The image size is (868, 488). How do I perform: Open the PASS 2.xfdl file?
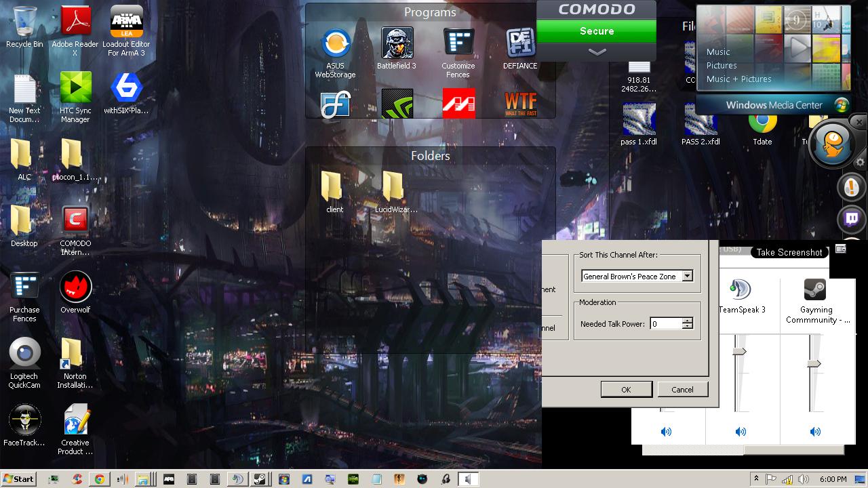click(x=701, y=124)
